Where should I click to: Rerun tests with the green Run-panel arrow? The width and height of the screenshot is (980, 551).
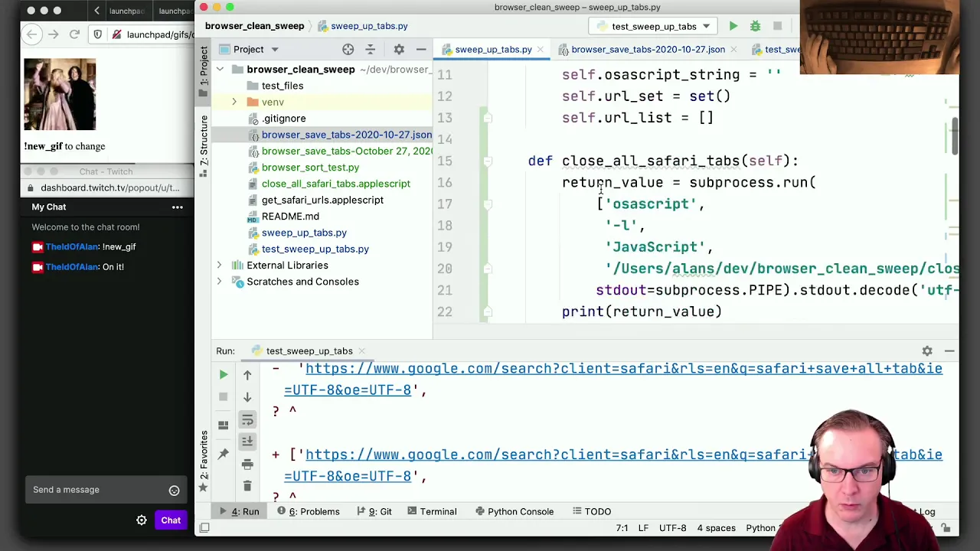coord(224,375)
